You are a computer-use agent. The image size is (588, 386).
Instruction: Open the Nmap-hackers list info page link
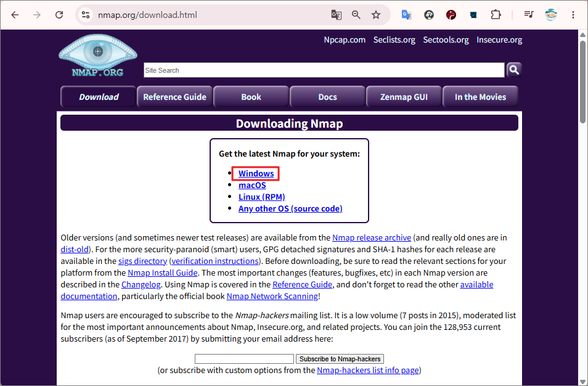click(x=367, y=370)
